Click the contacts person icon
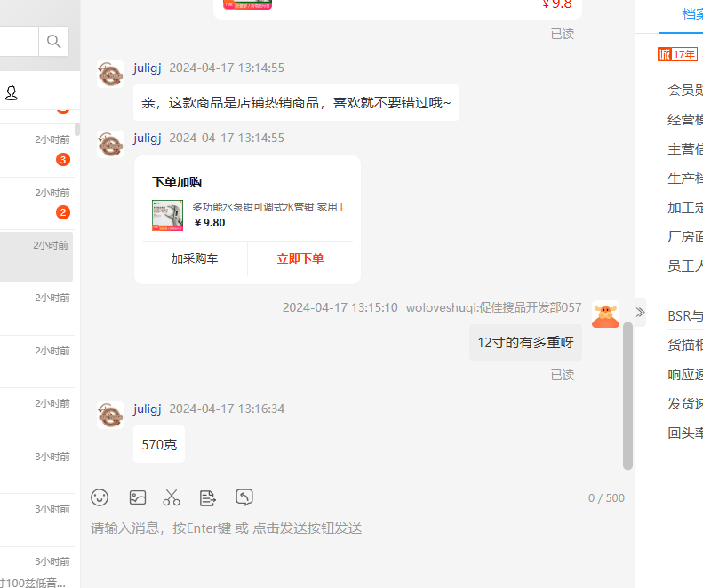 point(12,92)
